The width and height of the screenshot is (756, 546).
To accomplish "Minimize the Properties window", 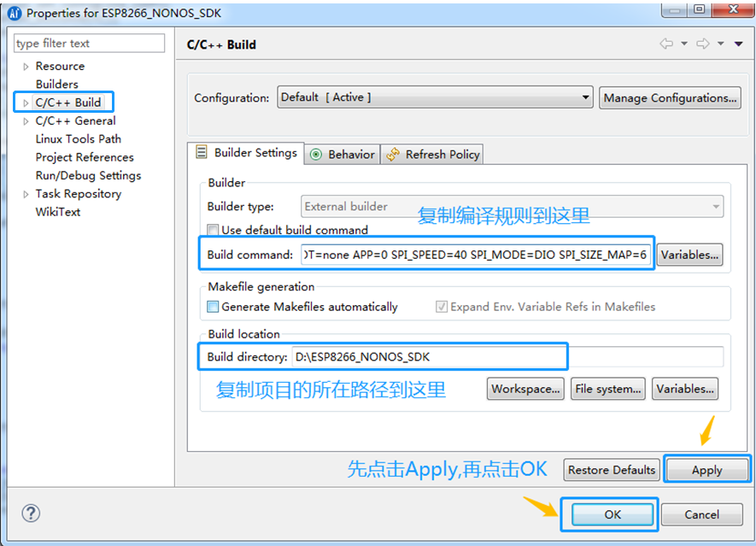I will pyautogui.click(x=675, y=9).
